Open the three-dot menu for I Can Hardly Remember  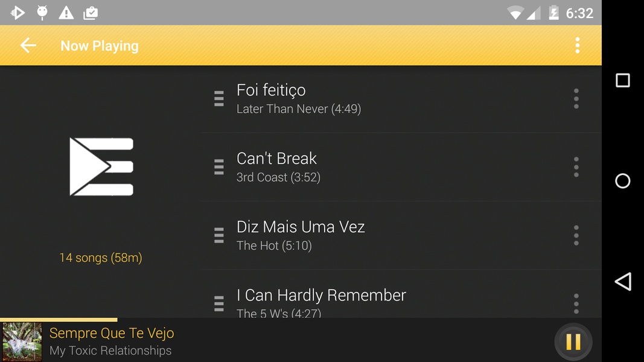coord(576,303)
